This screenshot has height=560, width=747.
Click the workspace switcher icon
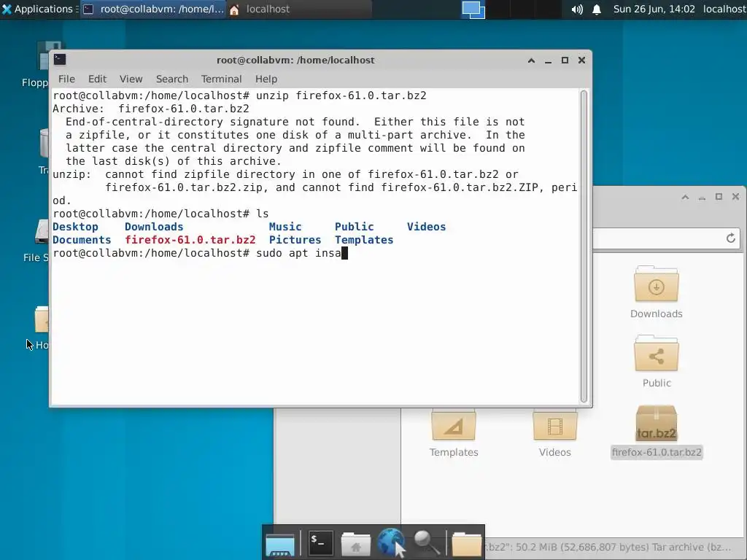(x=473, y=9)
